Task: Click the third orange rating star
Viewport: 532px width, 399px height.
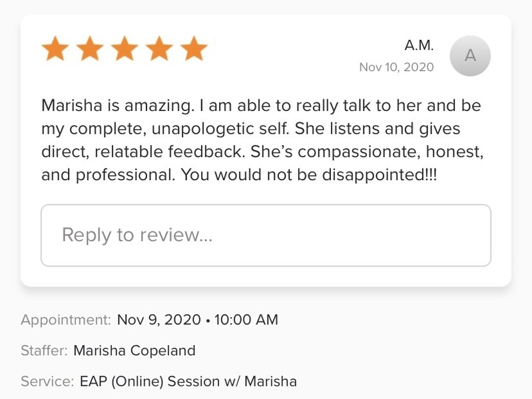Action: [x=125, y=49]
